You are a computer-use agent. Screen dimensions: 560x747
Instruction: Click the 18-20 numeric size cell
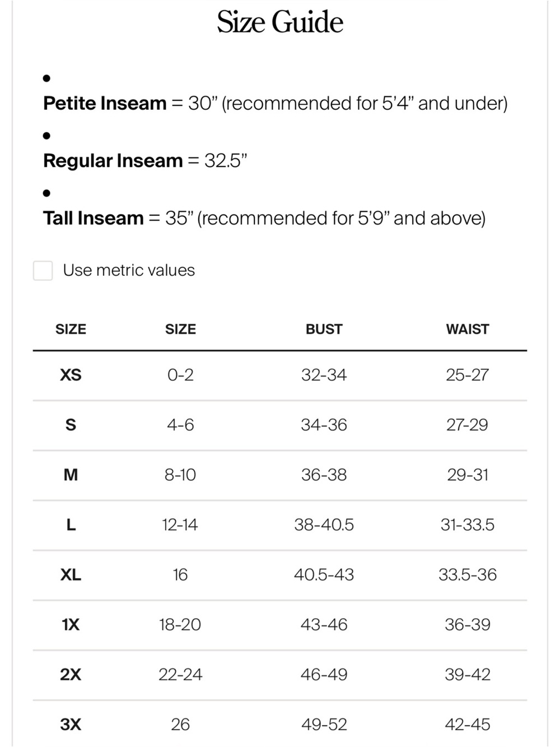(x=180, y=624)
